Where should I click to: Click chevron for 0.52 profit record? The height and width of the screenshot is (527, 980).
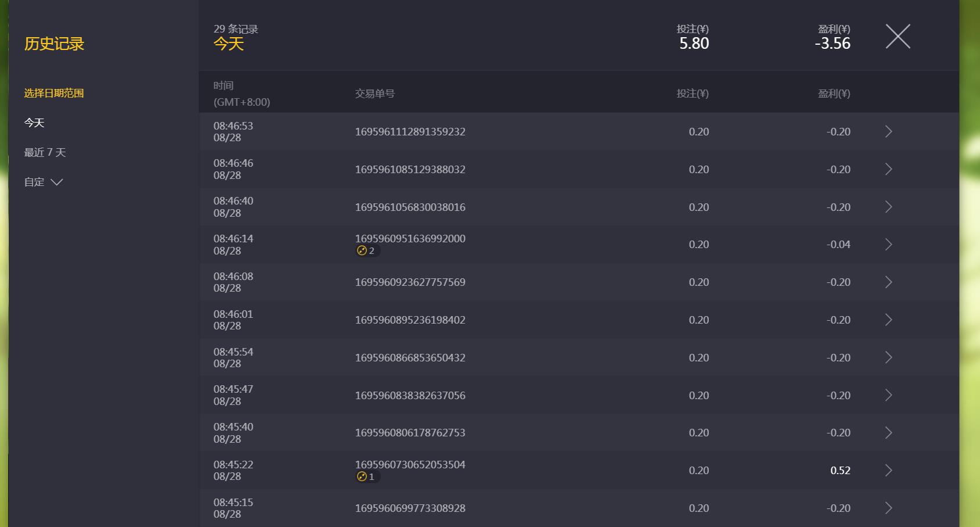(888, 471)
